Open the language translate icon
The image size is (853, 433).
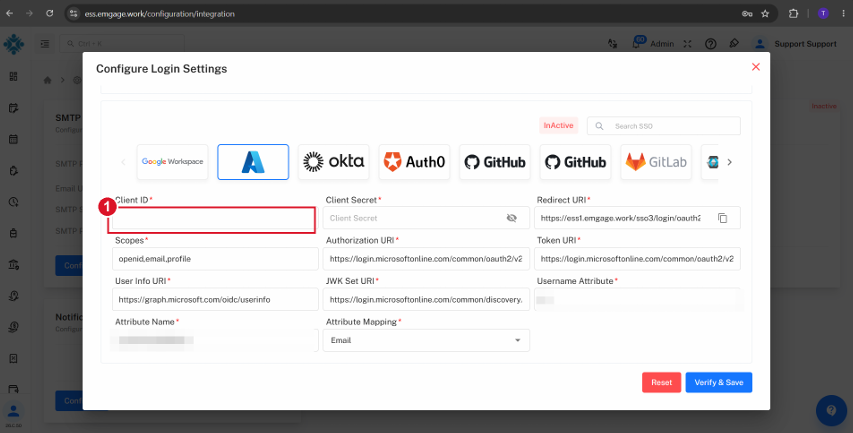pos(613,44)
